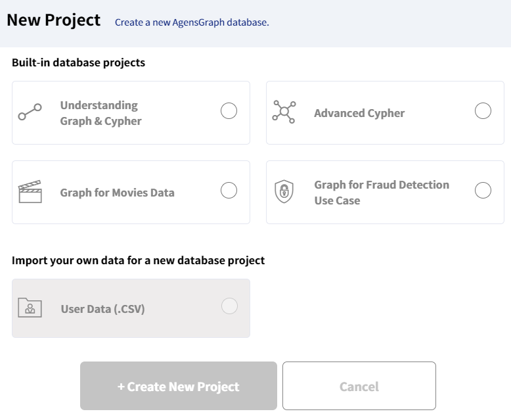Viewport: 511px width, 420px height.
Task: Choose Graph for Movies Data radio button
Action: point(229,191)
